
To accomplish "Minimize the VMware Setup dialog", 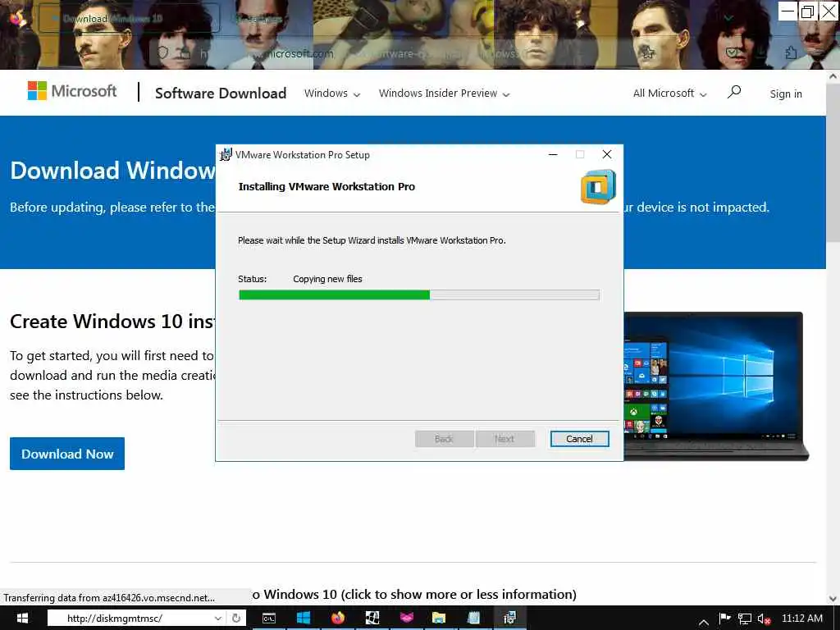I will point(553,154).
